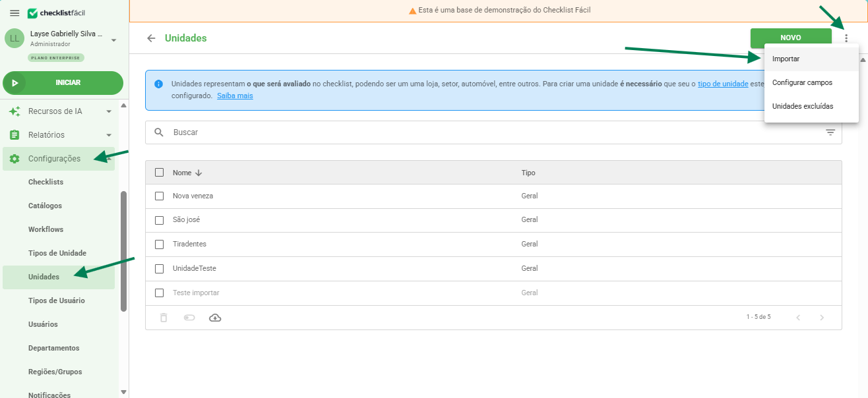
Task: Click the back arrow beside Unidades
Action: click(151, 38)
